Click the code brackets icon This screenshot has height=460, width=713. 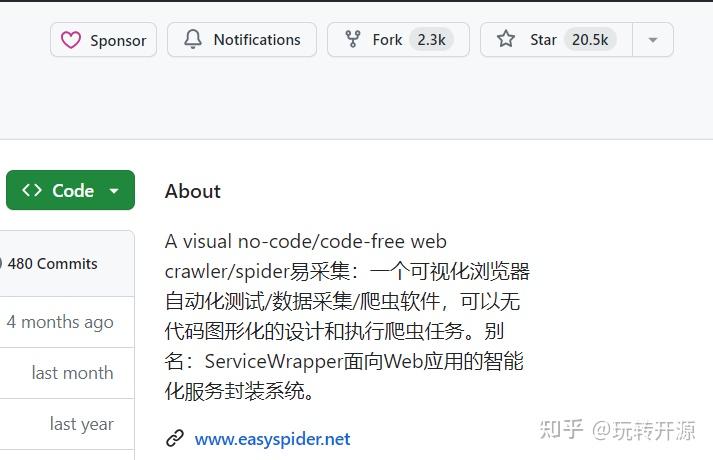(x=32, y=190)
